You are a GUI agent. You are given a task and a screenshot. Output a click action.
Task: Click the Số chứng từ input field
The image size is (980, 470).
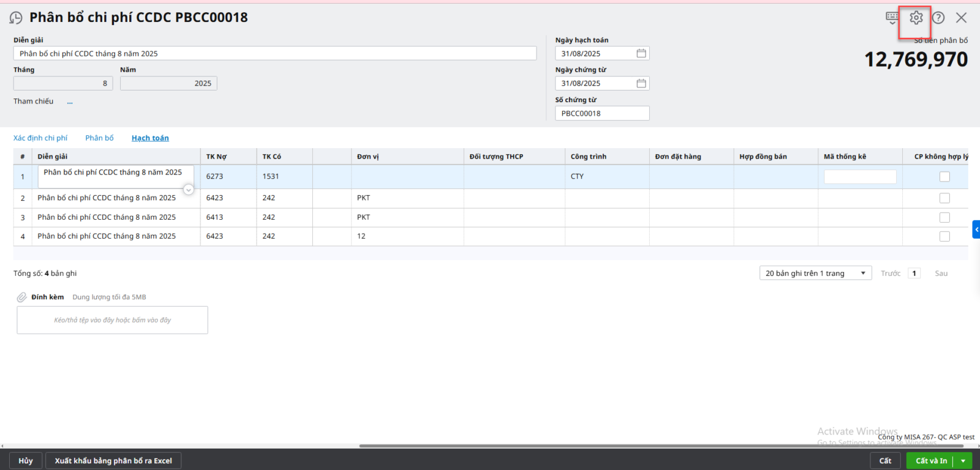[601, 114]
